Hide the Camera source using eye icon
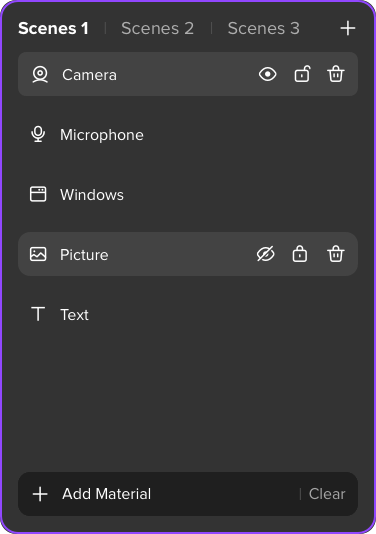The height and width of the screenshot is (534, 376). 268,74
